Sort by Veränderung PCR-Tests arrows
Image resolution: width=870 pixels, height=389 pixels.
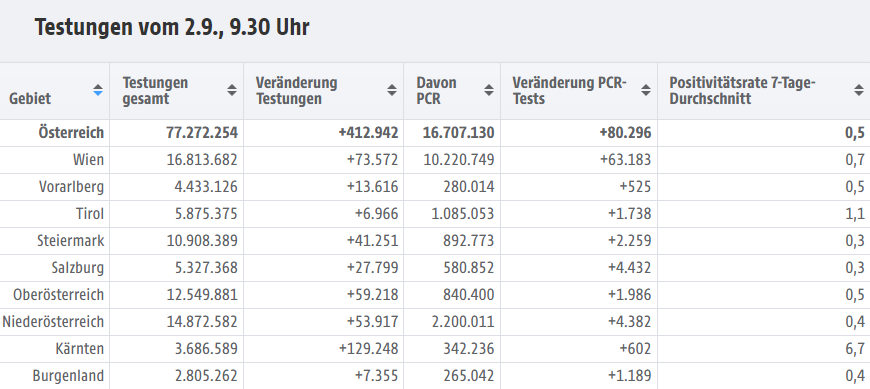tap(646, 90)
